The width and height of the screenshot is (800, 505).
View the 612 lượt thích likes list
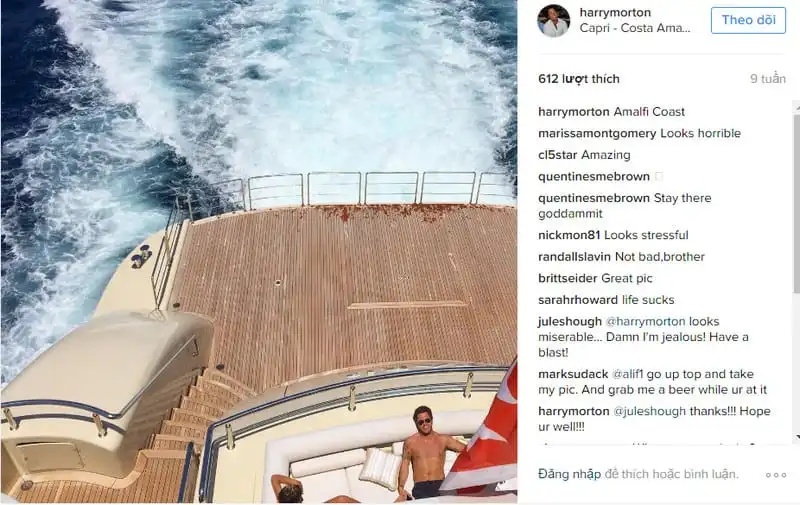(579, 79)
